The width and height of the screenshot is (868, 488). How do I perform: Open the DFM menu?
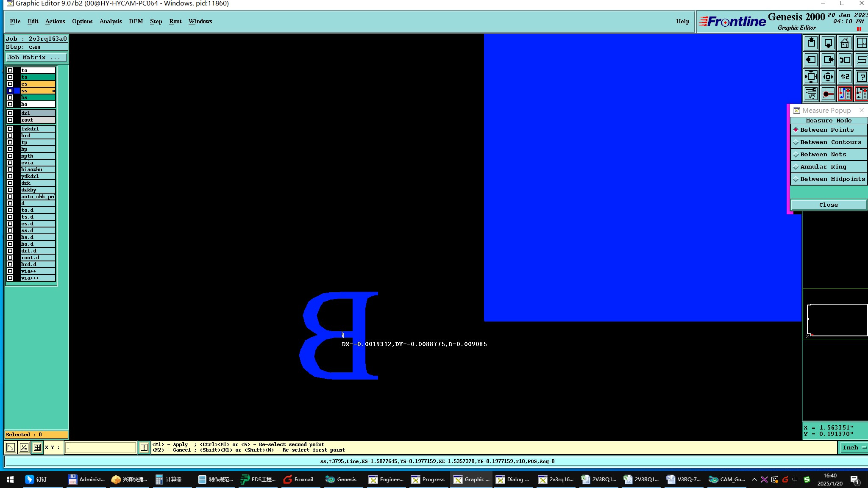(x=136, y=21)
